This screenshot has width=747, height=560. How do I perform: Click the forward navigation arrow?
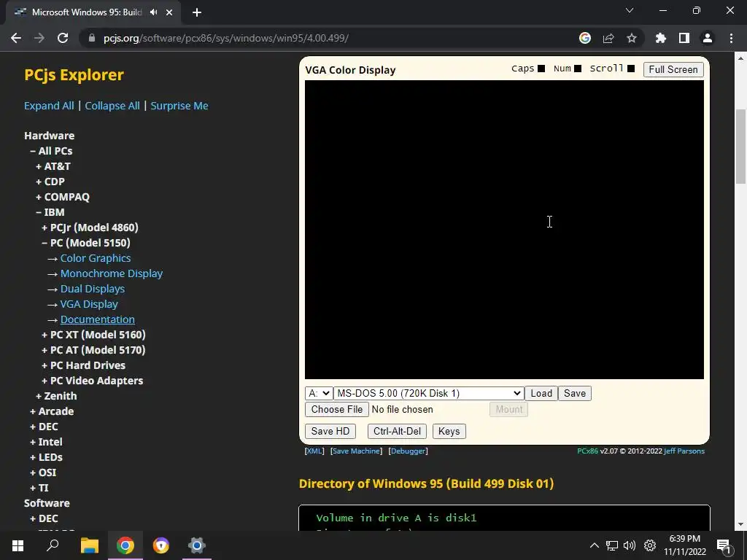pos(39,38)
